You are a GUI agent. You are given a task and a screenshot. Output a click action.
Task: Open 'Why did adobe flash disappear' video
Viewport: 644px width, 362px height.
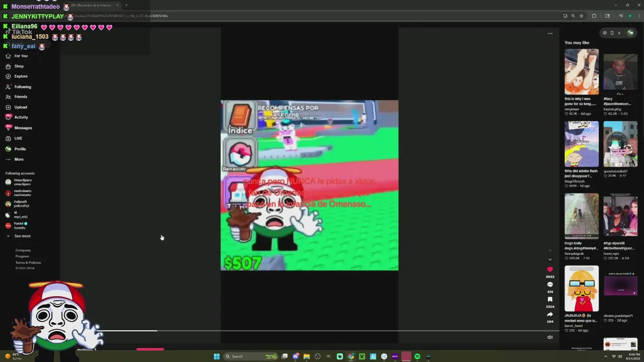(582, 144)
